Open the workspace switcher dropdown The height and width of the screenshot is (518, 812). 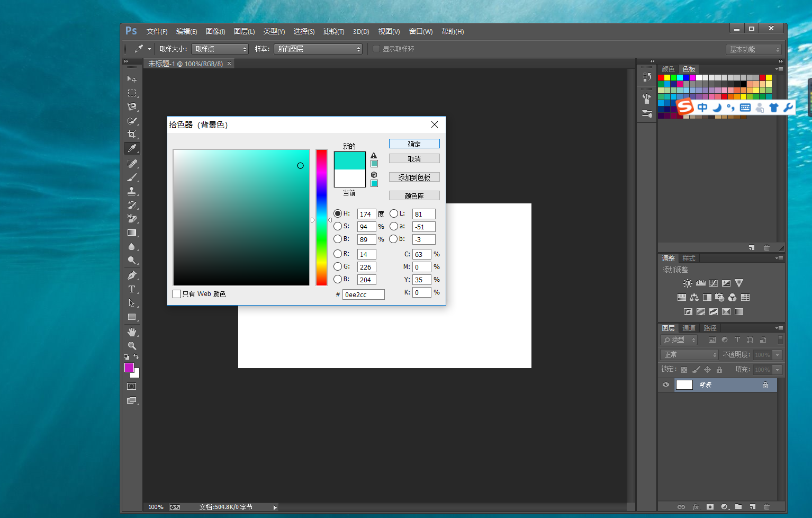(x=754, y=49)
